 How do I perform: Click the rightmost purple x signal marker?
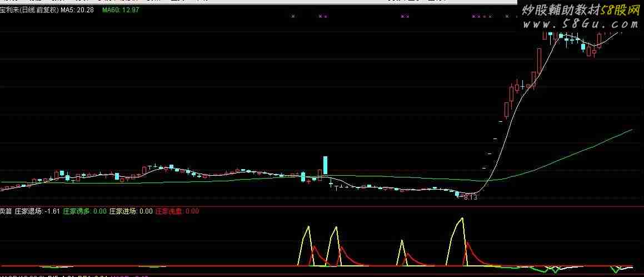pyautogui.click(x=507, y=17)
